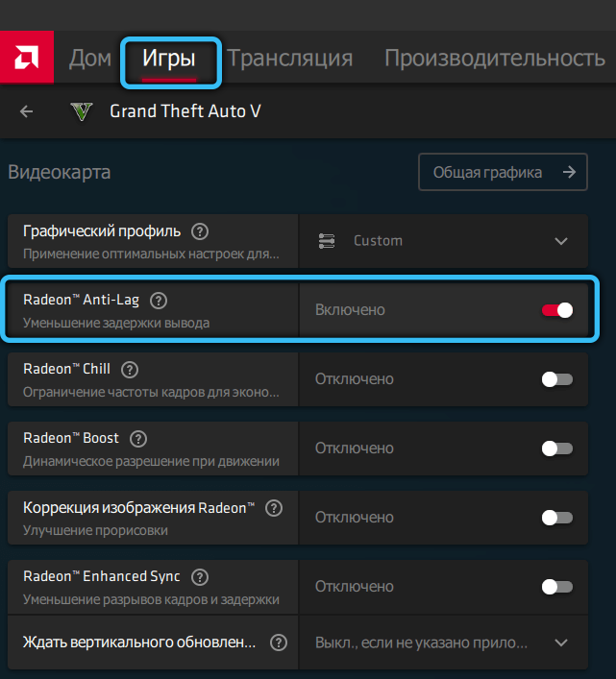Screen dimensions: 616x679
Task: Expand the Графический профиль Custom dropdown
Action: click(x=443, y=241)
